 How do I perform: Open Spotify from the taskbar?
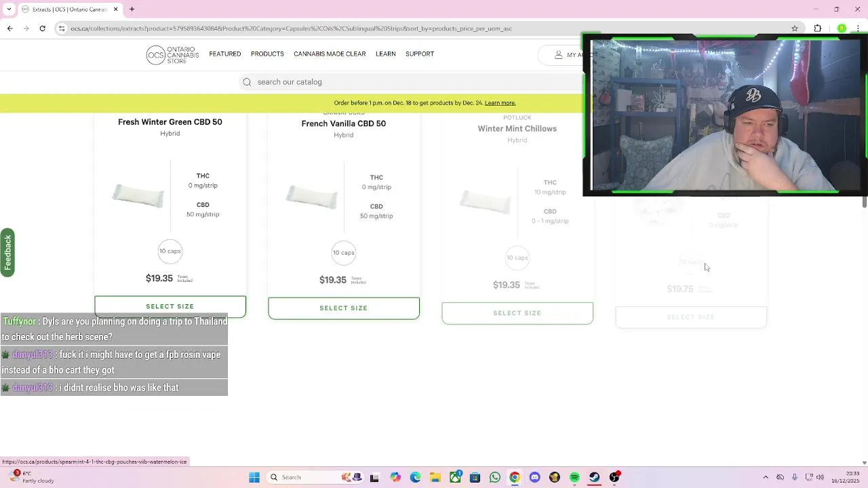coord(574,477)
